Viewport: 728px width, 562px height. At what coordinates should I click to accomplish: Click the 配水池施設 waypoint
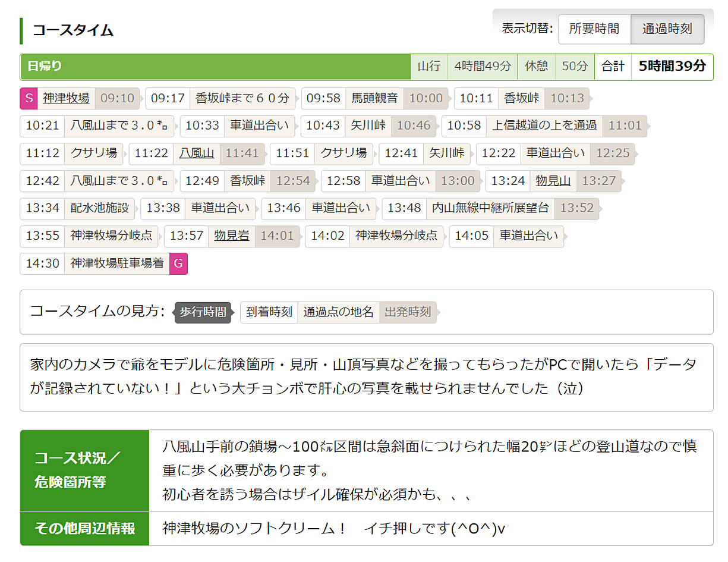[100, 208]
